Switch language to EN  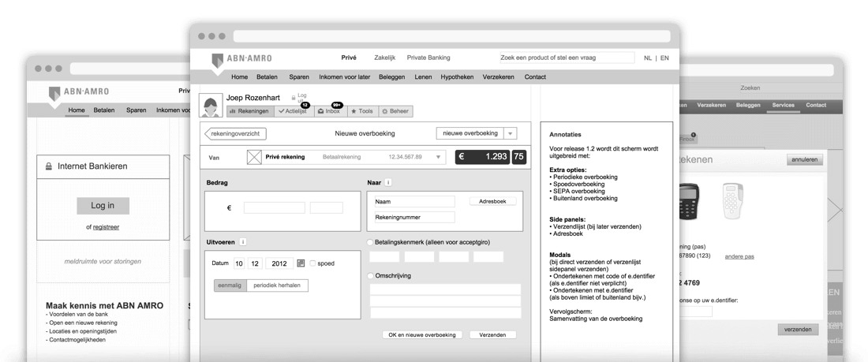pos(664,58)
